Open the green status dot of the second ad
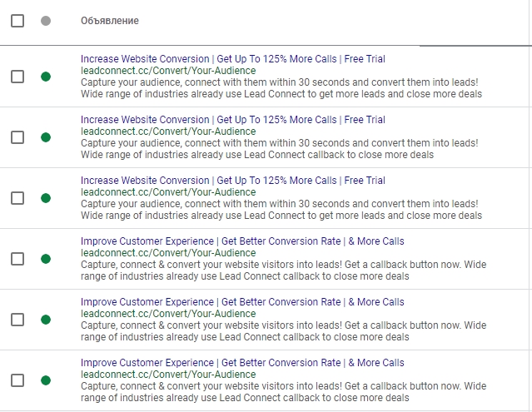This screenshot has width=532, height=412. (x=46, y=137)
